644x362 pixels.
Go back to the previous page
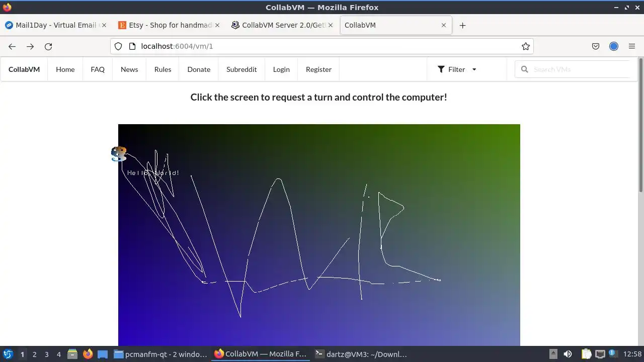click(x=12, y=46)
